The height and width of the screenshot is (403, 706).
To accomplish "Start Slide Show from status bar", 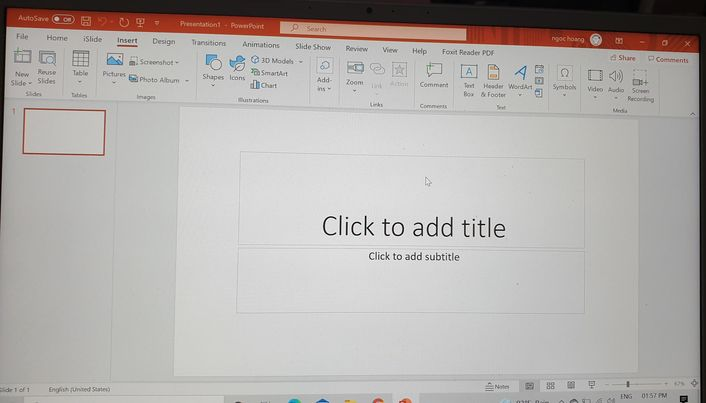I will [592, 385].
